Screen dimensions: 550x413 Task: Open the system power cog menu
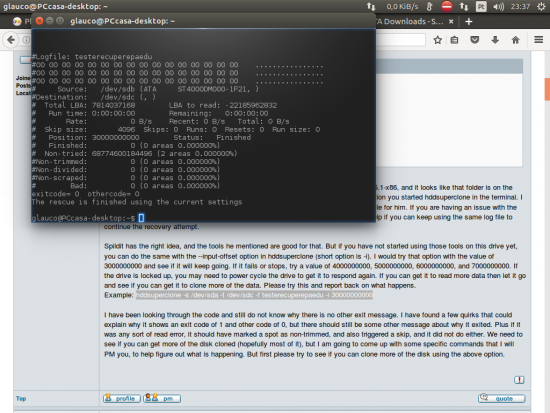point(541,6)
